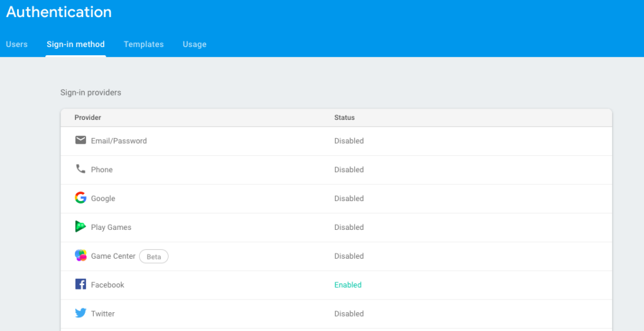This screenshot has height=331, width=644.
Task: Click the Phone handset icon
Action: tap(80, 169)
